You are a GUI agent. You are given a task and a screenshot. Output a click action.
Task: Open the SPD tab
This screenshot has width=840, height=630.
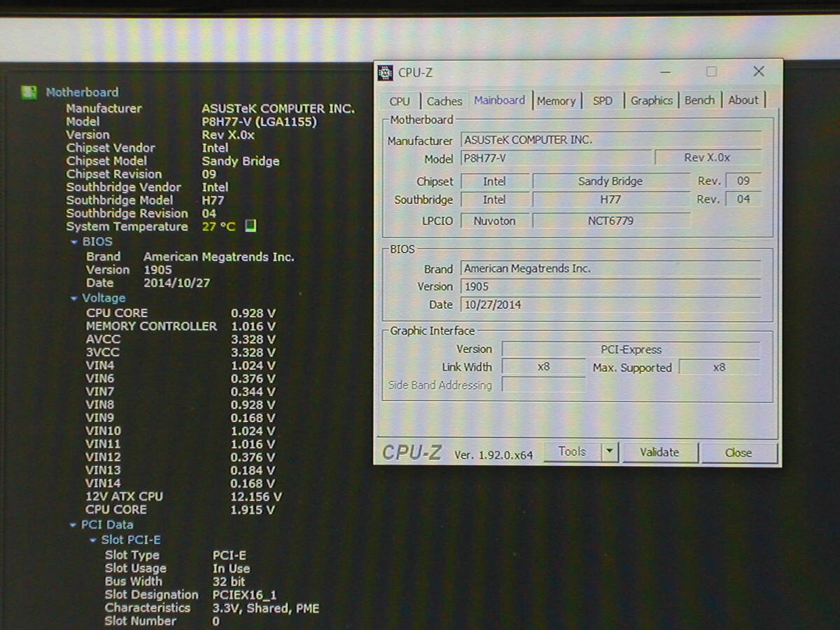pos(602,101)
